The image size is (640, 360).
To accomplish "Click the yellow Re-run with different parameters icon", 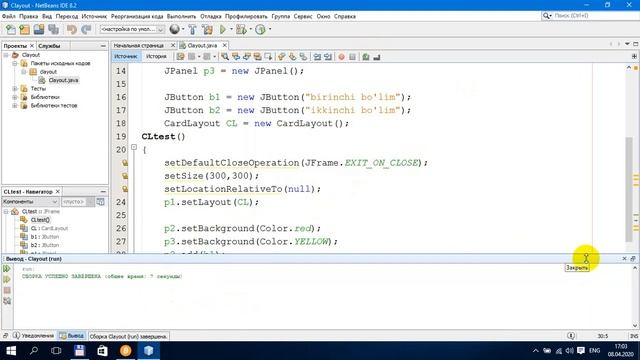I will pyautogui.click(x=7, y=279).
